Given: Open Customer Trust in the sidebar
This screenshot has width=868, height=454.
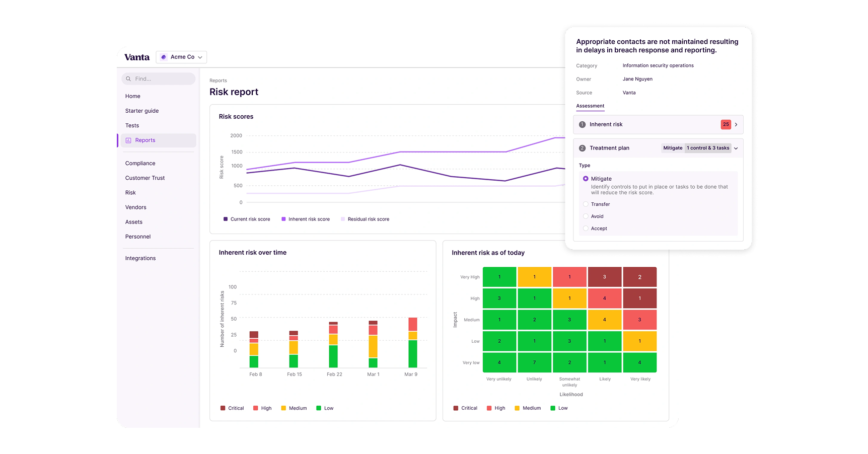Looking at the screenshot, I should (145, 178).
